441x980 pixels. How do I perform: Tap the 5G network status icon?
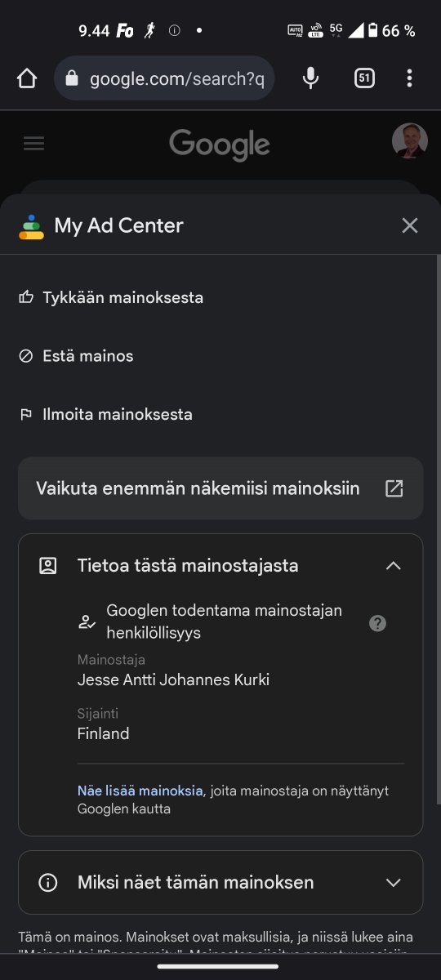pyautogui.click(x=336, y=30)
